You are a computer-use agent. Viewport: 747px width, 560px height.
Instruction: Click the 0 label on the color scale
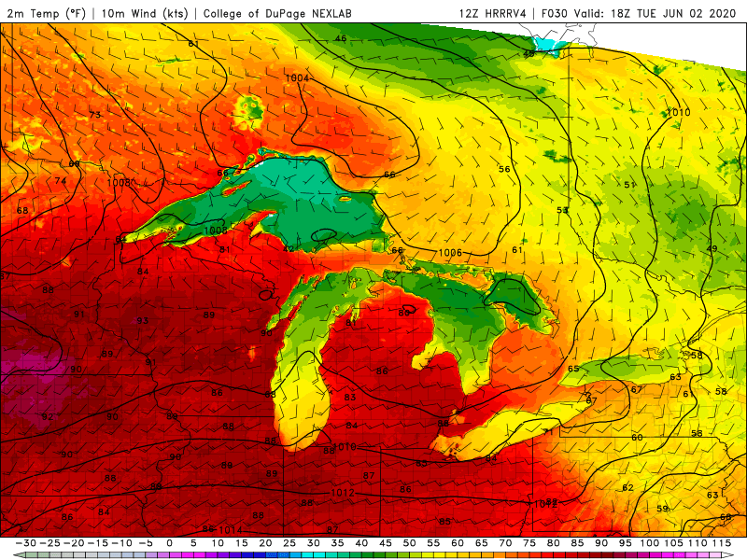tap(170, 543)
